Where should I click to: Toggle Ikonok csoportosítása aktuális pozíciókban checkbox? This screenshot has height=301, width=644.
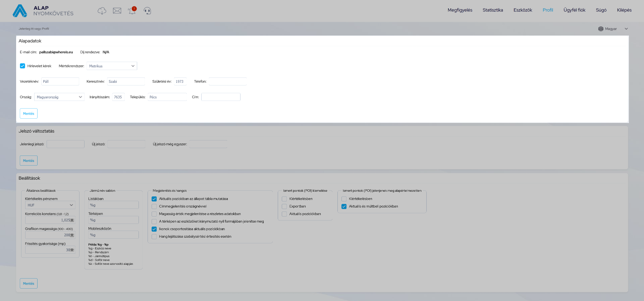[154, 229]
